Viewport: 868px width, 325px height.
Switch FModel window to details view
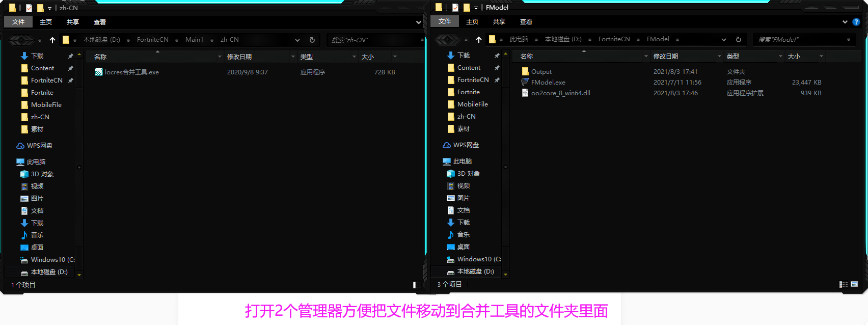click(x=844, y=284)
